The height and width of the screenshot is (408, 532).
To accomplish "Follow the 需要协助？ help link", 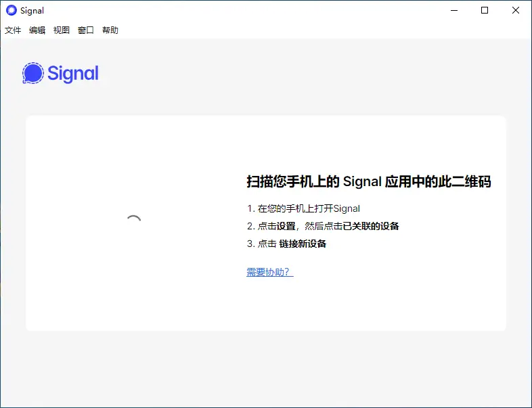I will click(269, 272).
